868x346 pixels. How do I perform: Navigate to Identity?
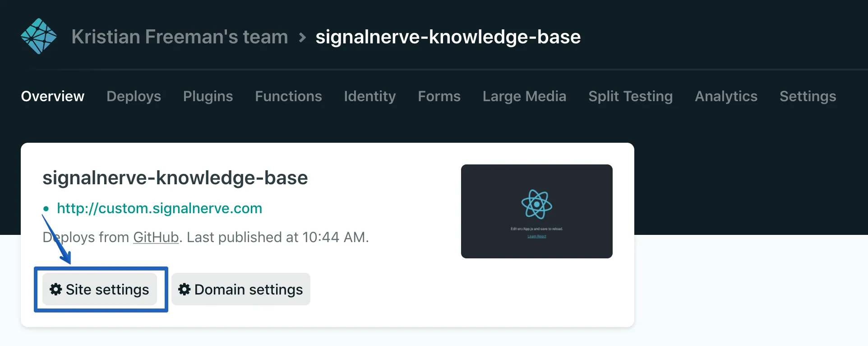(x=369, y=96)
